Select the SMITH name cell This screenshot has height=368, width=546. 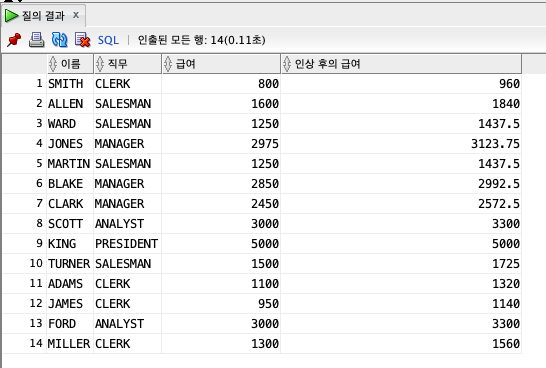click(70, 84)
